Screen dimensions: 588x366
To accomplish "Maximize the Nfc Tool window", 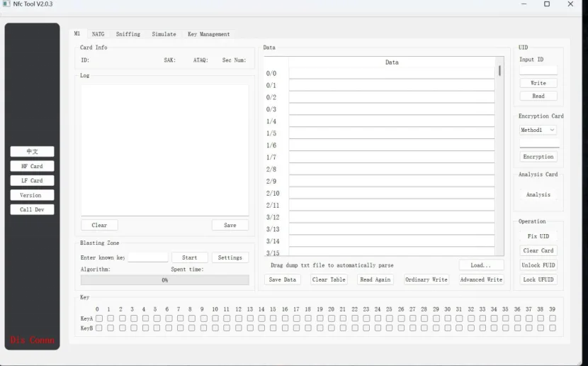I will click(547, 4).
